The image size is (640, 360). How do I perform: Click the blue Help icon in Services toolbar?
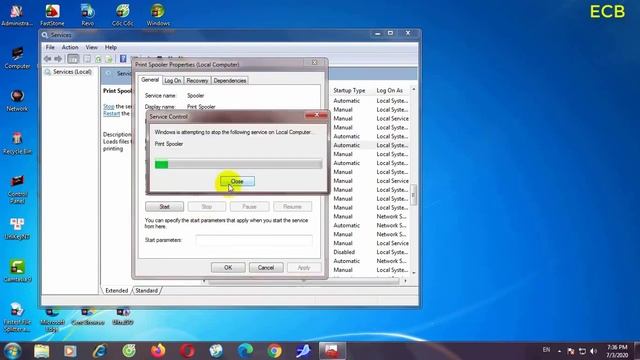click(123, 59)
